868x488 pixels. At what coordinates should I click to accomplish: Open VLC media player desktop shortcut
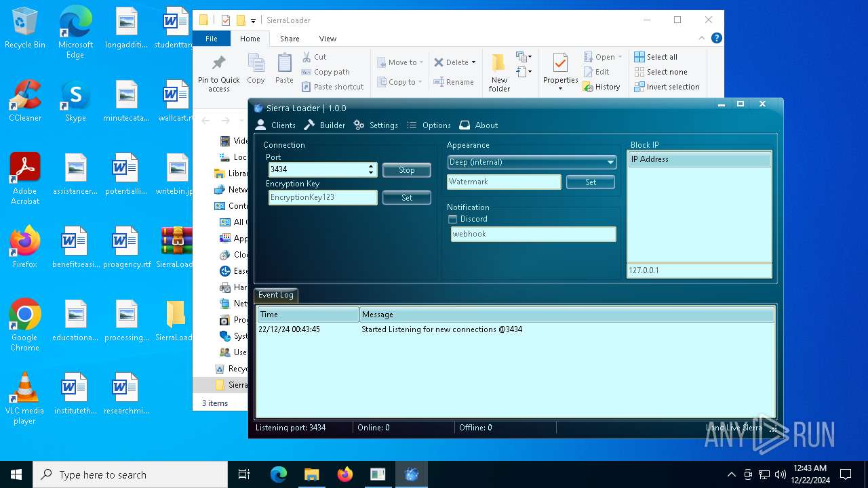tap(25, 398)
